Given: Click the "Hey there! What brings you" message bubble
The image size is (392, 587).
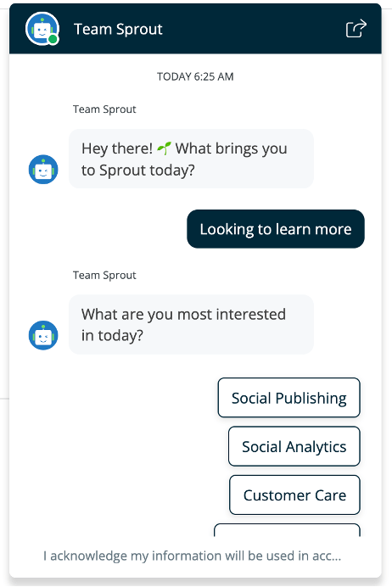Looking at the screenshot, I should pyautogui.click(x=191, y=159).
